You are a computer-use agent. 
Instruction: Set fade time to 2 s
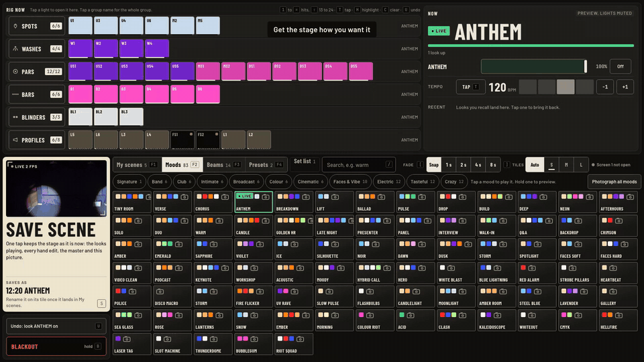(x=464, y=165)
